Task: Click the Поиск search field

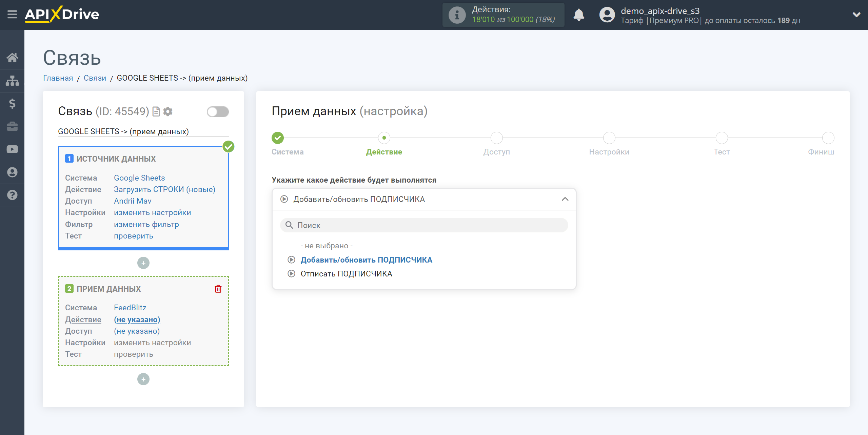Action: point(424,225)
